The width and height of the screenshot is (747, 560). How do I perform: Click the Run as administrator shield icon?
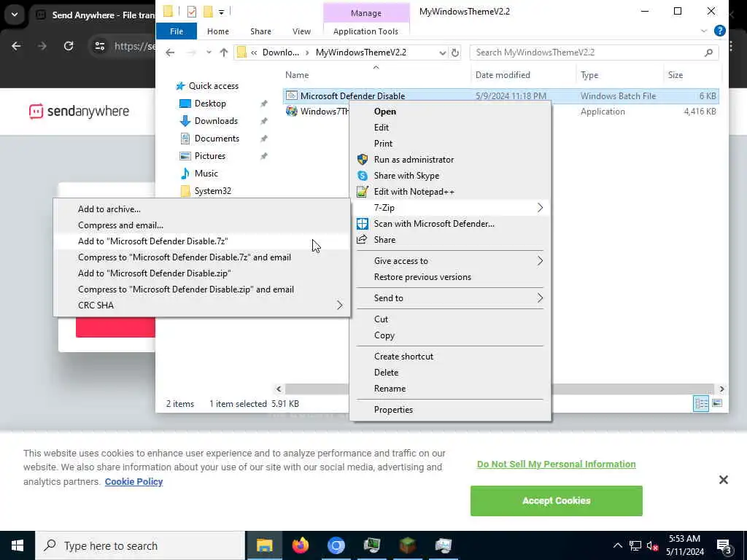point(363,160)
